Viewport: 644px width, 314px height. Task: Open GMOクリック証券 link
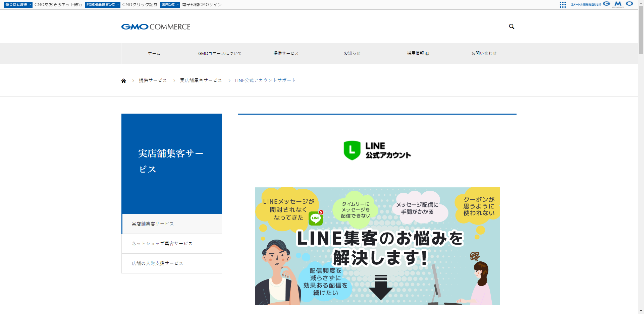click(x=140, y=5)
